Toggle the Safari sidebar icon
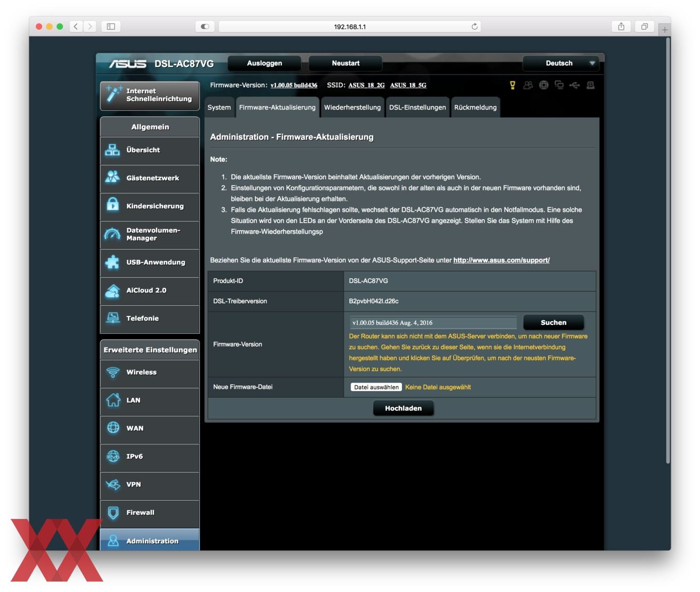The width and height of the screenshot is (700, 592). click(111, 26)
